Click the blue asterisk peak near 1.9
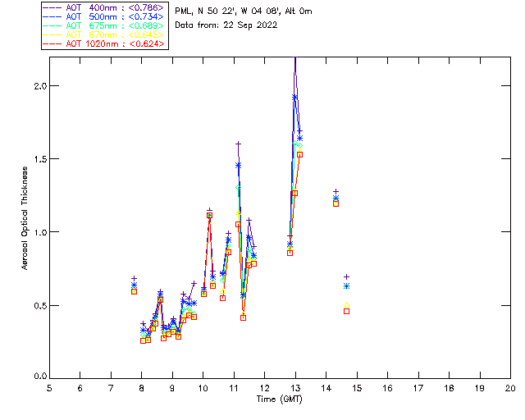The image size is (525, 420). (x=294, y=97)
